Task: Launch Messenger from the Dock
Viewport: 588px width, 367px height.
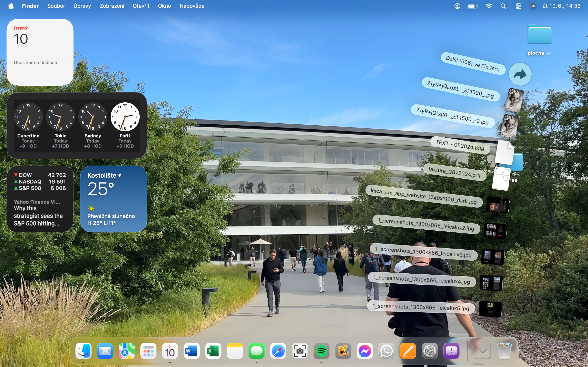Action: pyautogui.click(x=364, y=351)
